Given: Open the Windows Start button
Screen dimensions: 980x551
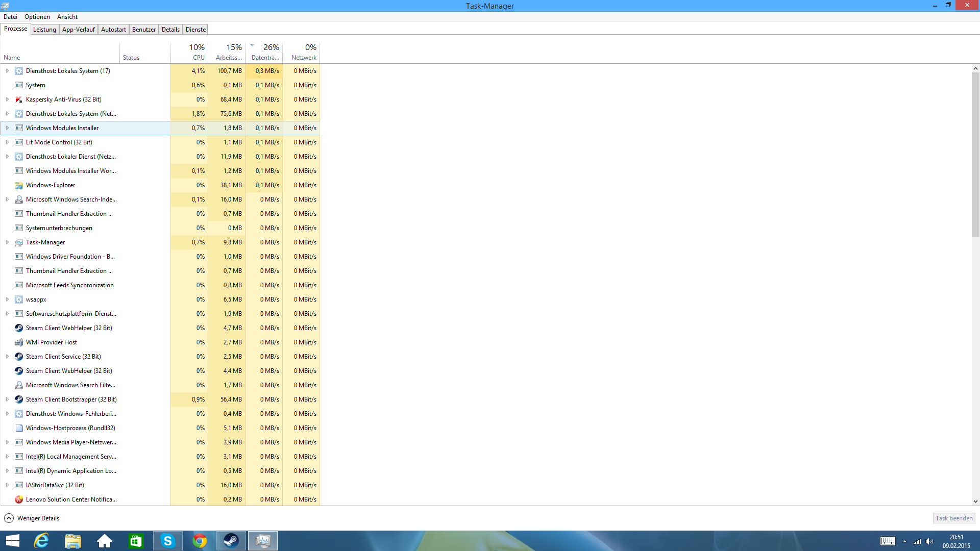Looking at the screenshot, I should coord(12,541).
